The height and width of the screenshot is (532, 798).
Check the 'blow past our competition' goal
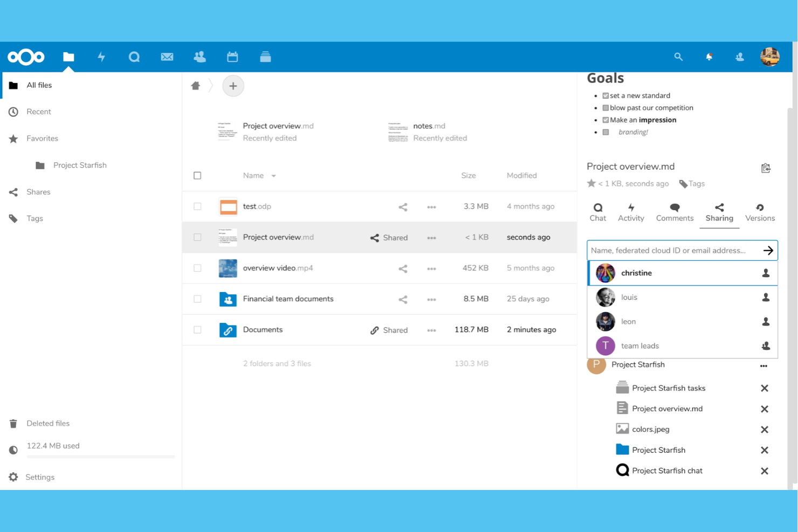(604, 107)
